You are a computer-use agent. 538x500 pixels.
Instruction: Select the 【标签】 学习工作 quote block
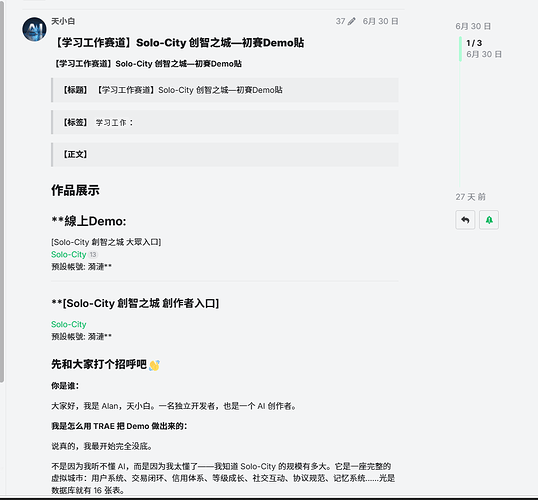pyautogui.click(x=225, y=122)
